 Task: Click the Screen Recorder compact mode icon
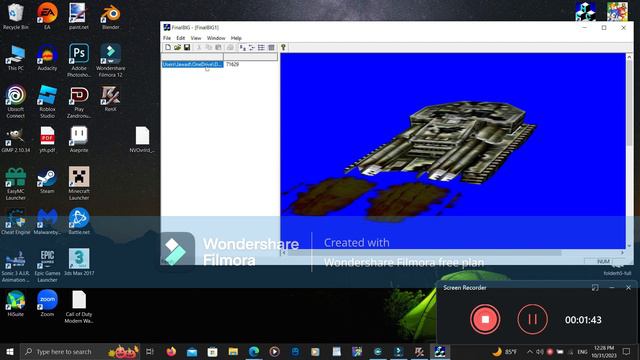(595, 288)
